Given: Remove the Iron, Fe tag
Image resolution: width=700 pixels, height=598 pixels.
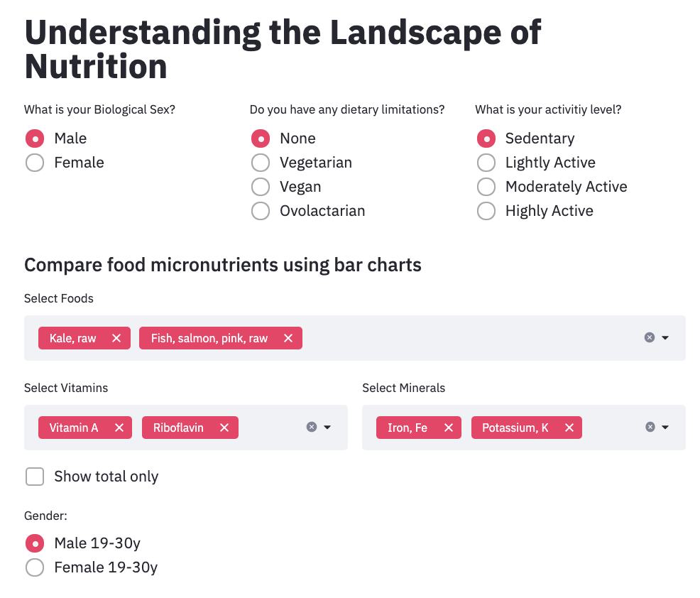Looking at the screenshot, I should 449,428.
